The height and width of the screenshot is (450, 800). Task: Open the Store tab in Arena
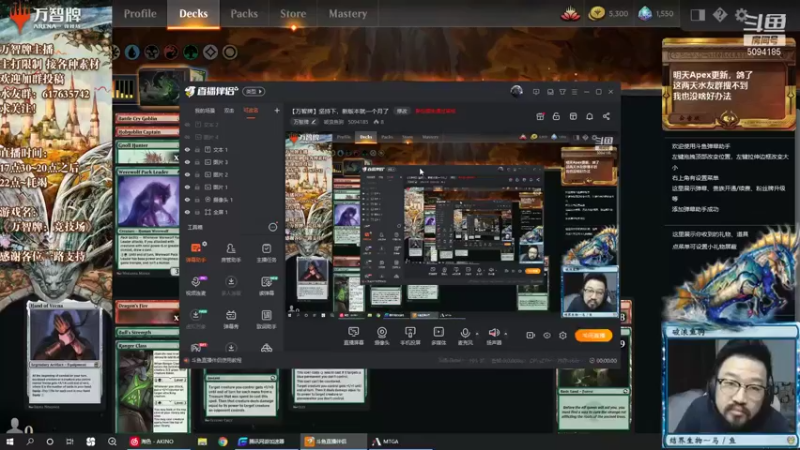(293, 13)
